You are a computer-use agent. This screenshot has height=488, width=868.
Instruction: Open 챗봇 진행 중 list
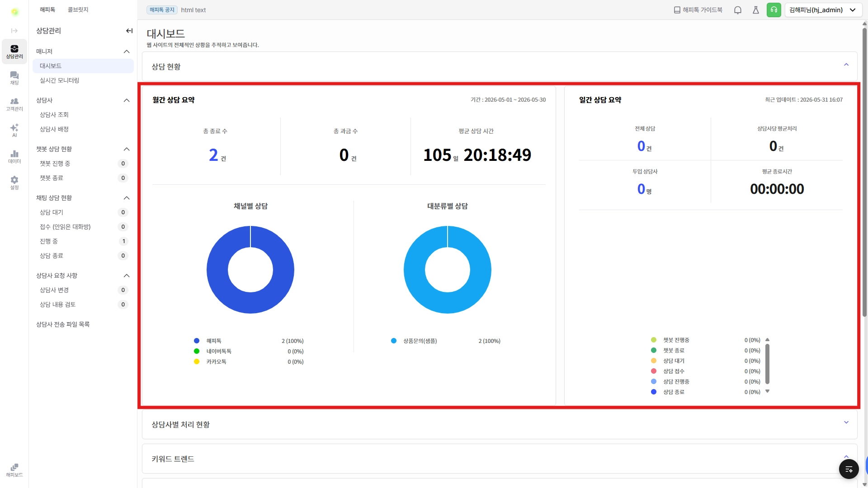coord(83,164)
